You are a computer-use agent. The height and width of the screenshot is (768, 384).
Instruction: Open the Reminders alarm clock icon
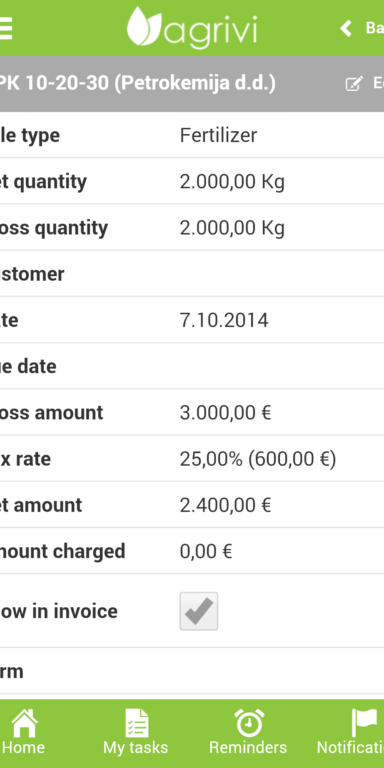click(249, 723)
